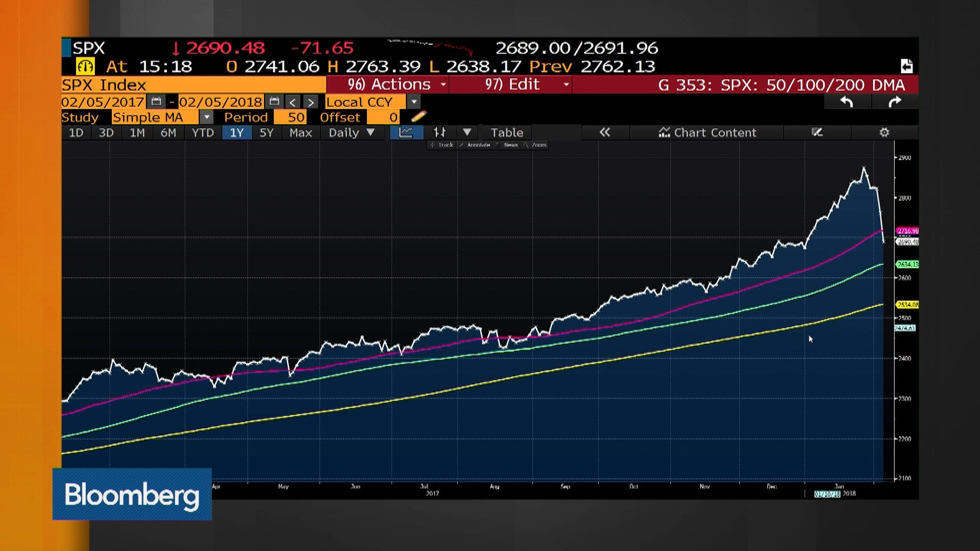Expand the Local CCY currency dropdown

[x=414, y=102]
